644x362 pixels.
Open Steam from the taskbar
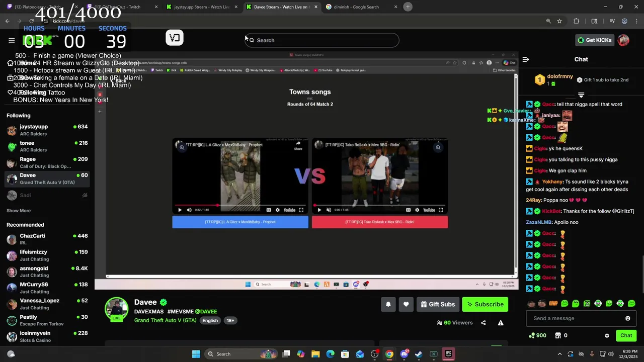[x=419, y=354]
